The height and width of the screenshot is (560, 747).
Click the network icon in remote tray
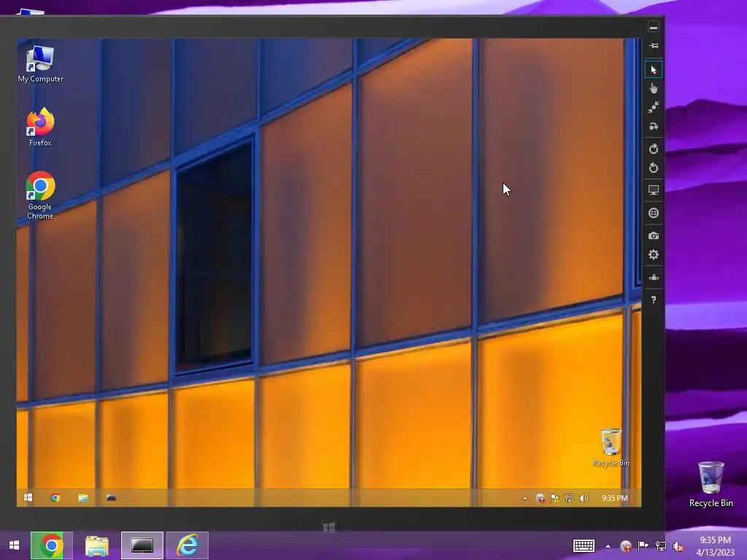coord(569,498)
